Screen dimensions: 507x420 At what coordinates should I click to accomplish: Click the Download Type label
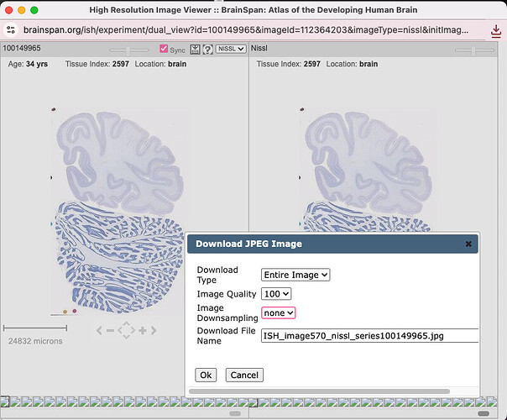point(217,275)
